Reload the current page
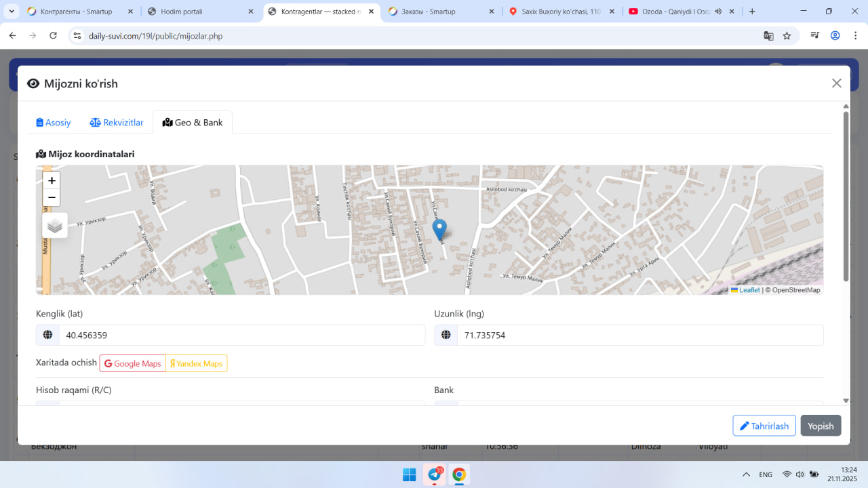This screenshot has height=488, width=868. coord(54,36)
